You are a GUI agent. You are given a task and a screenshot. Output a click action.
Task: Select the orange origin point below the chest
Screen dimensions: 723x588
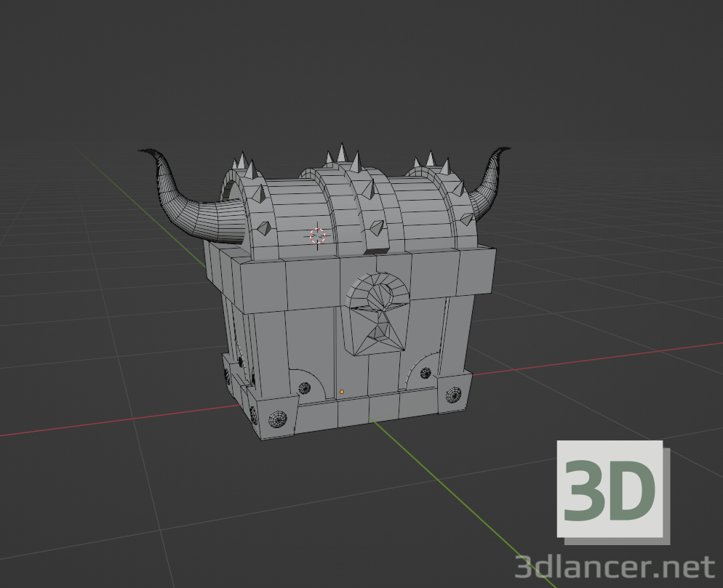343,390
